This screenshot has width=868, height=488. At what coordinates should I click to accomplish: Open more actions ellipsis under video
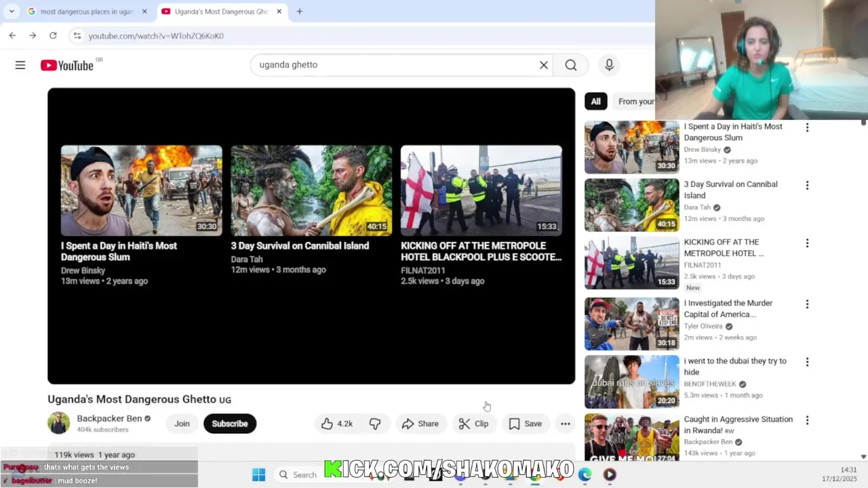coord(565,424)
